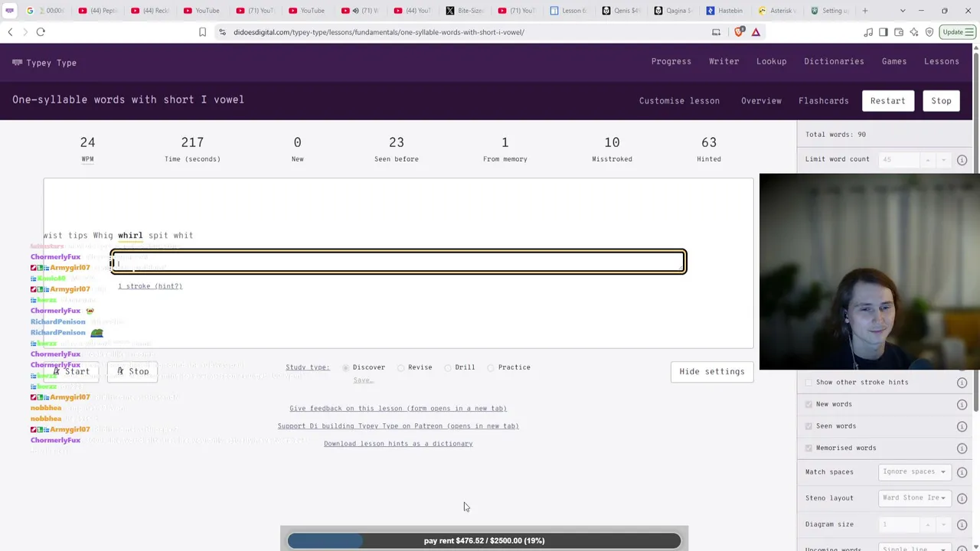980x551 pixels.
Task: Download lesson hints as a dictionary
Action: coord(398,444)
